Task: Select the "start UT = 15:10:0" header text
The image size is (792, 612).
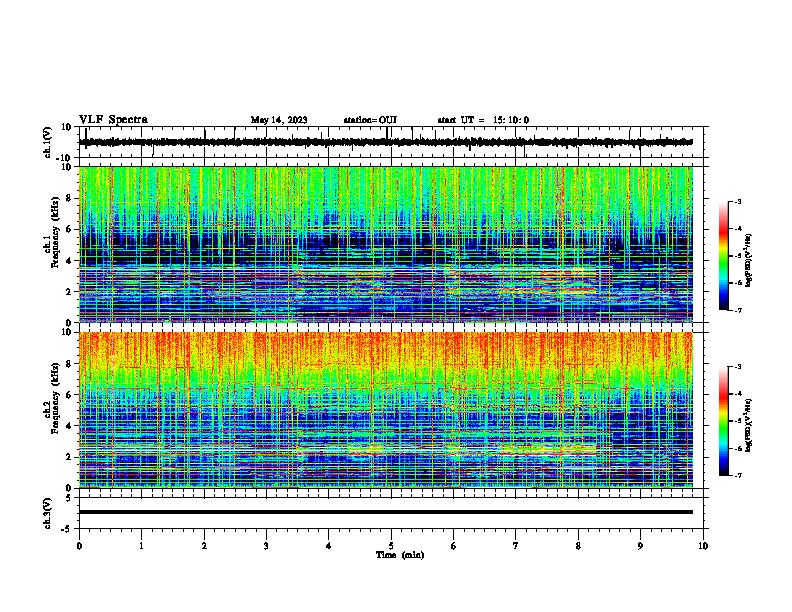Action: [x=483, y=120]
